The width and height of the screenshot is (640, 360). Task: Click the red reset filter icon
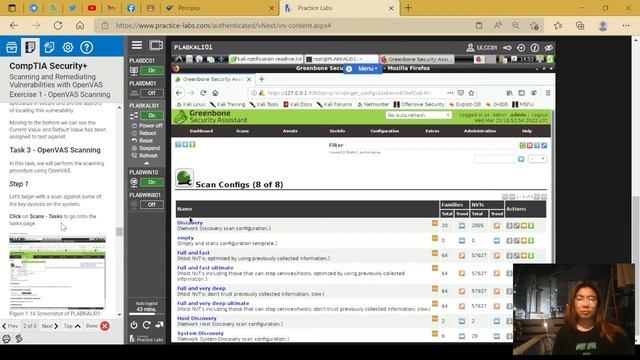pyautogui.click(x=530, y=145)
